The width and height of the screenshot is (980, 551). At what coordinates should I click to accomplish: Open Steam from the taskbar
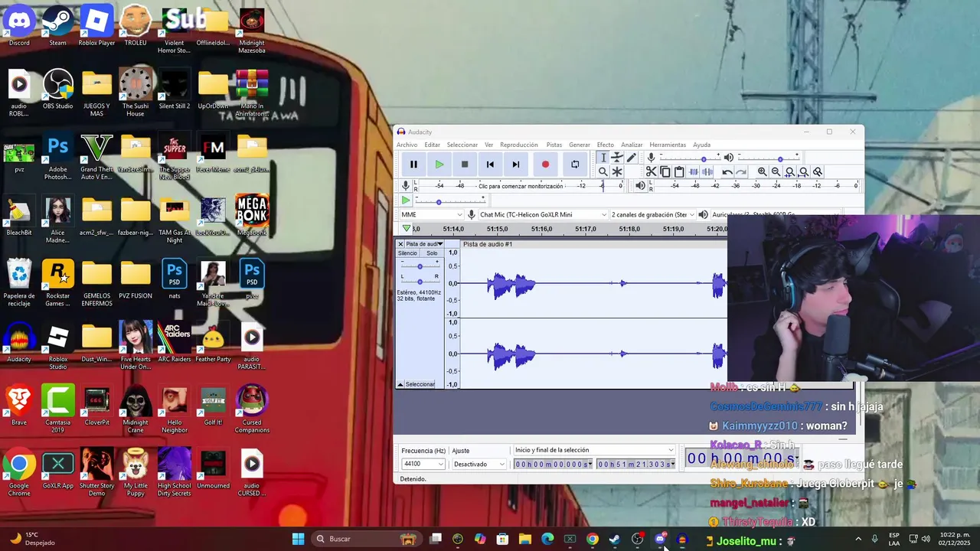coord(615,539)
